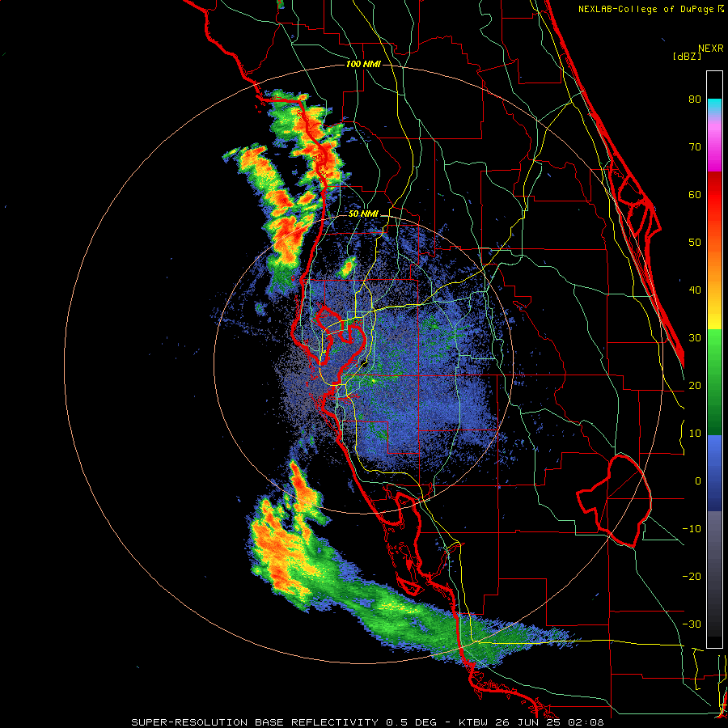Click the 0 dBZ scale value
The height and width of the screenshot is (728, 728).
tap(698, 481)
